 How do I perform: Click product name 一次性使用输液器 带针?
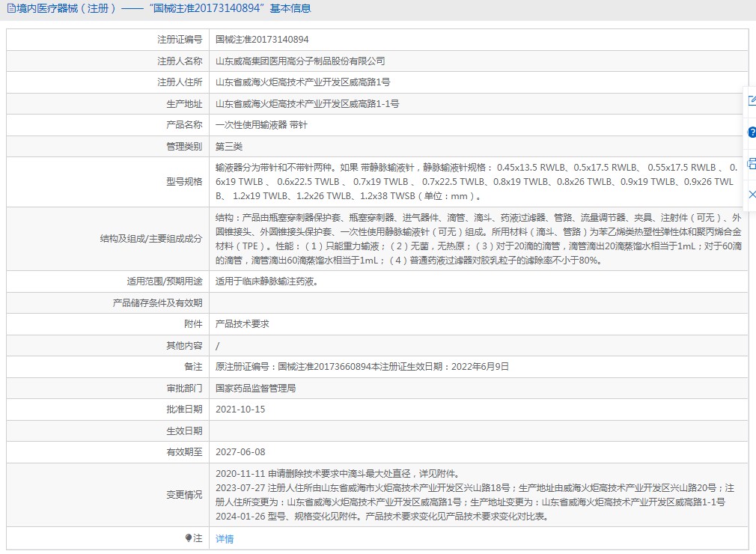click(261, 125)
